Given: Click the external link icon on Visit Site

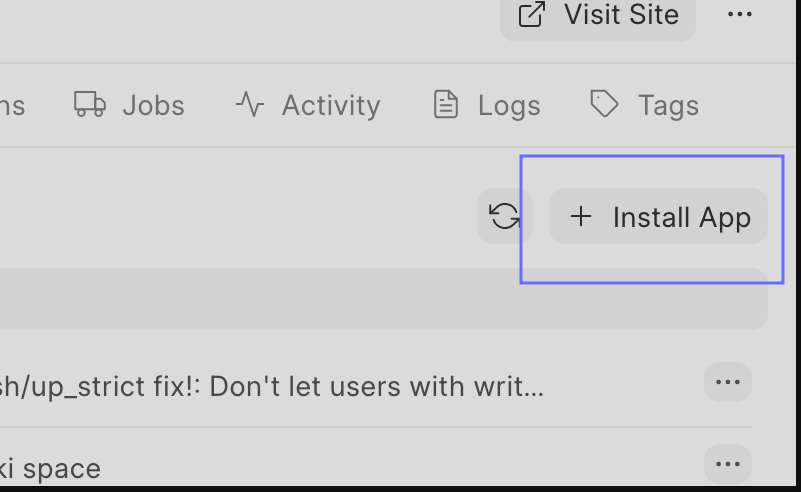Looking at the screenshot, I should point(531,15).
